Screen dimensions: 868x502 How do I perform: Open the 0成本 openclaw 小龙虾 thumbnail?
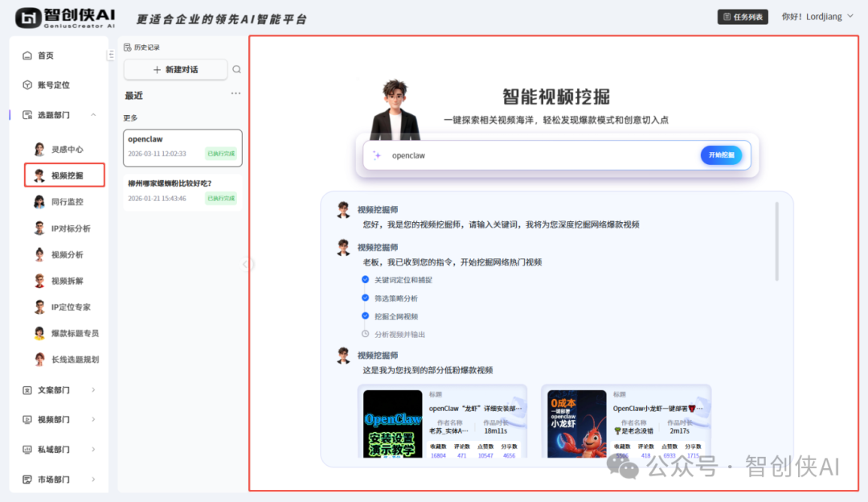[x=577, y=424]
